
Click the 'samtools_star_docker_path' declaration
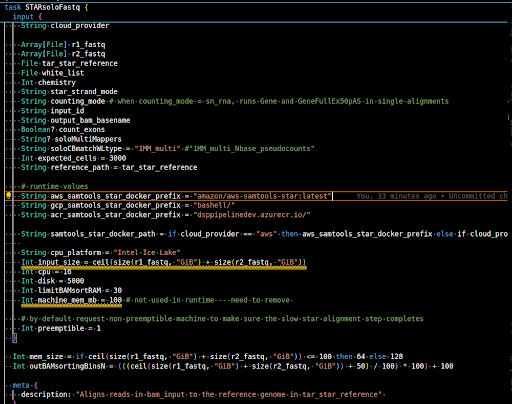[x=264, y=234]
